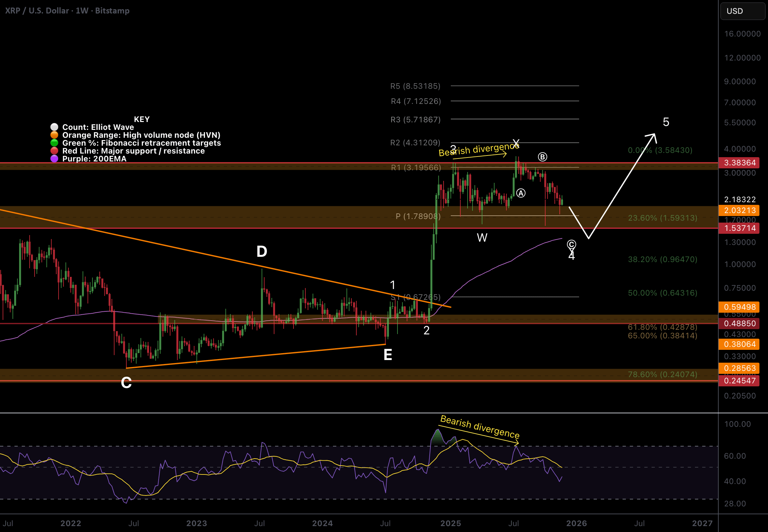The width and height of the screenshot is (768, 532).
Task: Select the green Fibonacci key circle
Action: [54, 143]
